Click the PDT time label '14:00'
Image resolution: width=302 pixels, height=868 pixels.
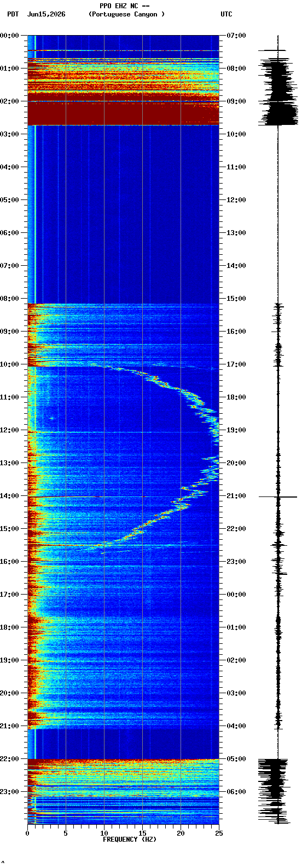tap(10, 496)
